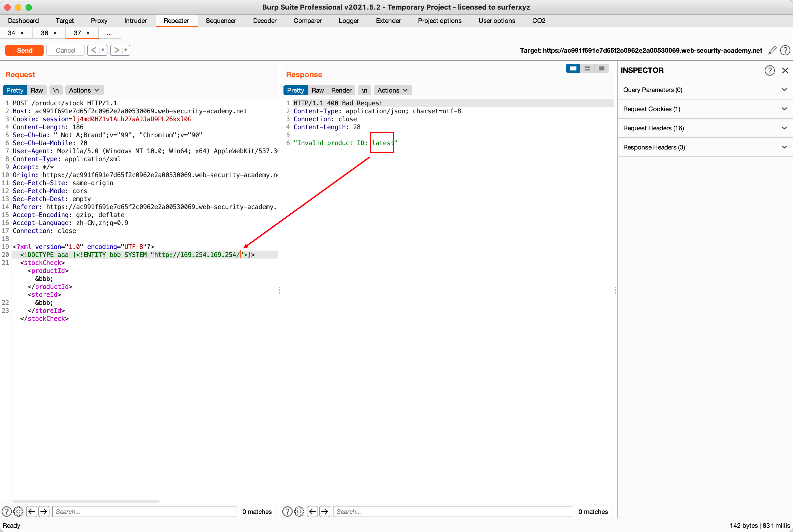The image size is (793, 532).
Task: Toggle request \n non-printing characters
Action: (56, 90)
